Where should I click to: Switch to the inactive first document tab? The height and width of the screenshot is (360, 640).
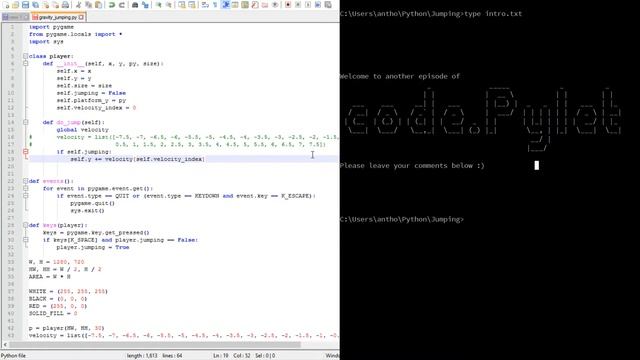coord(15,17)
